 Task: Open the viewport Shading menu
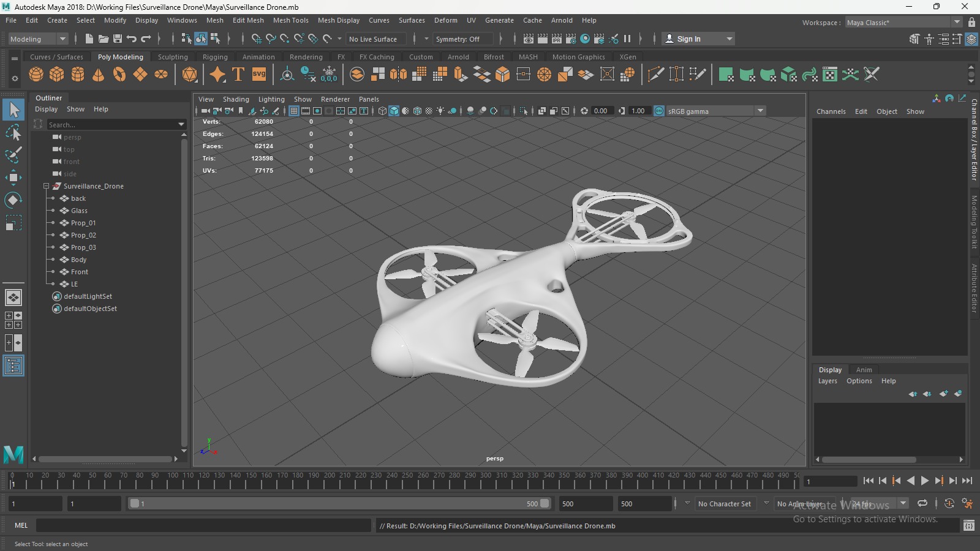[236, 99]
